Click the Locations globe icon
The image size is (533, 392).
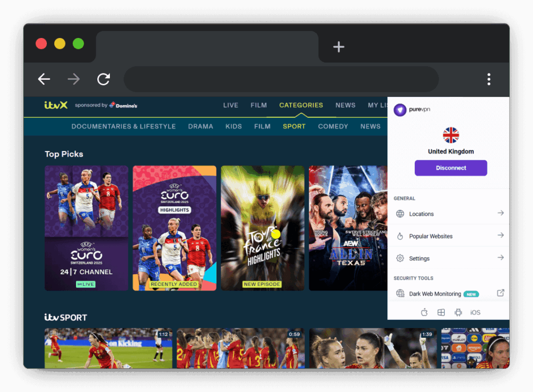[400, 213]
